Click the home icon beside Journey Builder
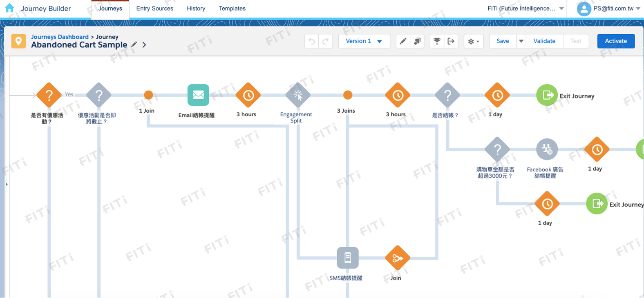 coord(9,8)
